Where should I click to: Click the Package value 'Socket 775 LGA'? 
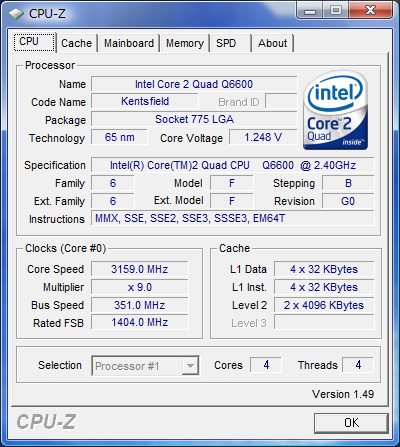click(194, 119)
